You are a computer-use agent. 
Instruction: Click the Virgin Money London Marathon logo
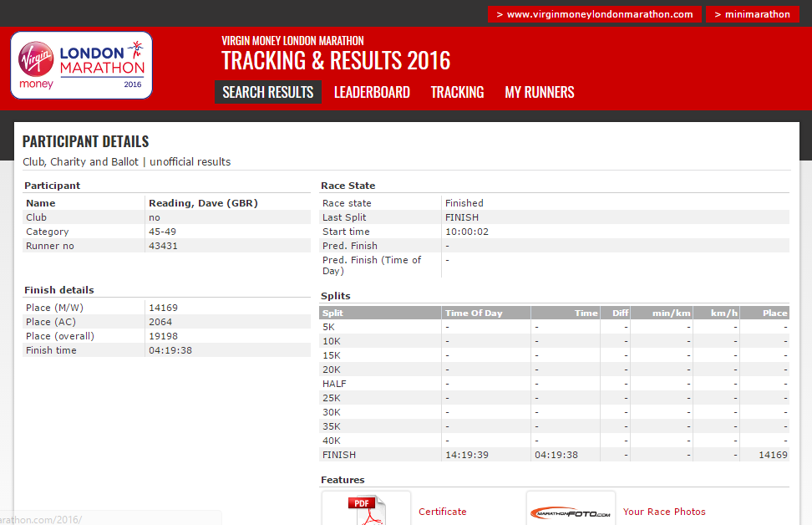82,65
